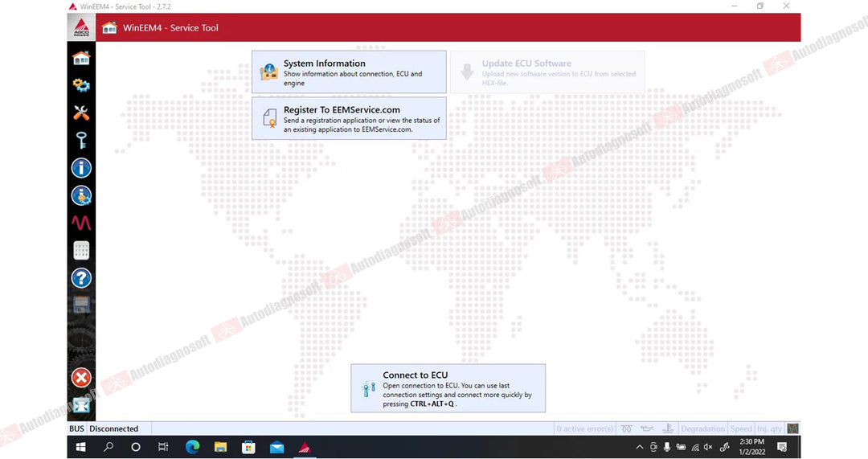Image resolution: width=868 pixels, height=459 pixels.
Task: Open the red waveform monitoring icon
Action: [x=81, y=223]
